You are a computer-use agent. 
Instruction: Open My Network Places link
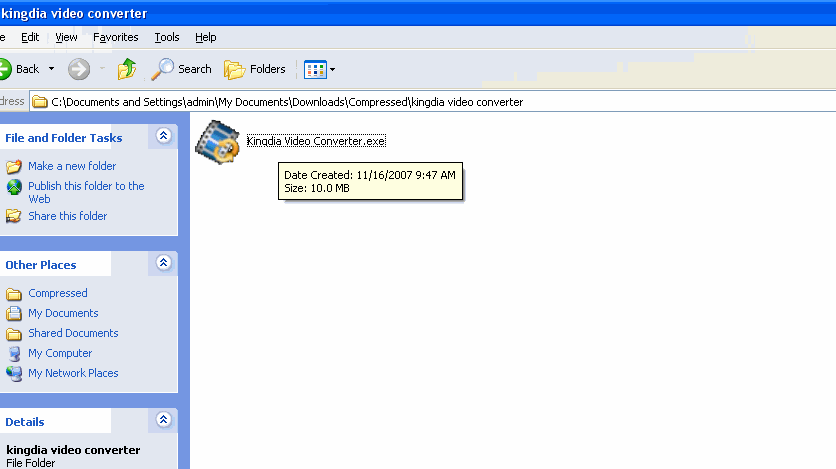click(73, 373)
